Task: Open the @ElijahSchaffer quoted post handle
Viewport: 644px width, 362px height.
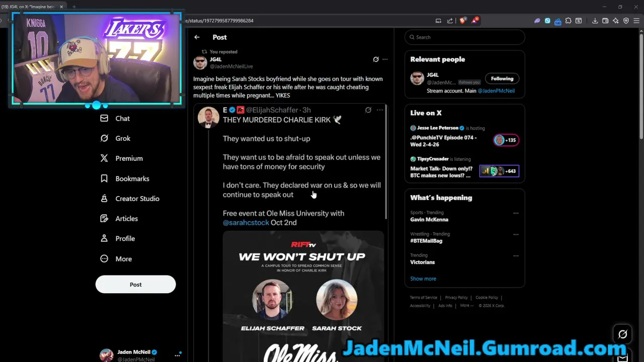Action: point(272,110)
